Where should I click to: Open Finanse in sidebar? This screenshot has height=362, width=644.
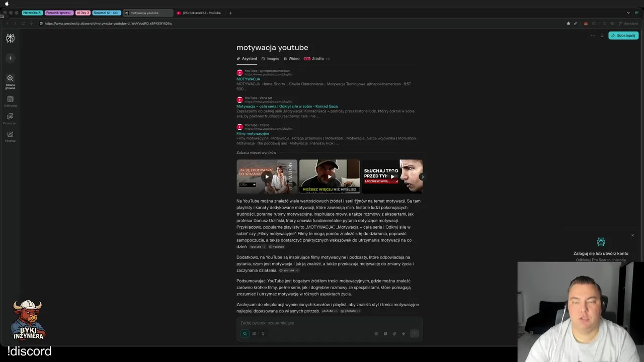(10, 137)
